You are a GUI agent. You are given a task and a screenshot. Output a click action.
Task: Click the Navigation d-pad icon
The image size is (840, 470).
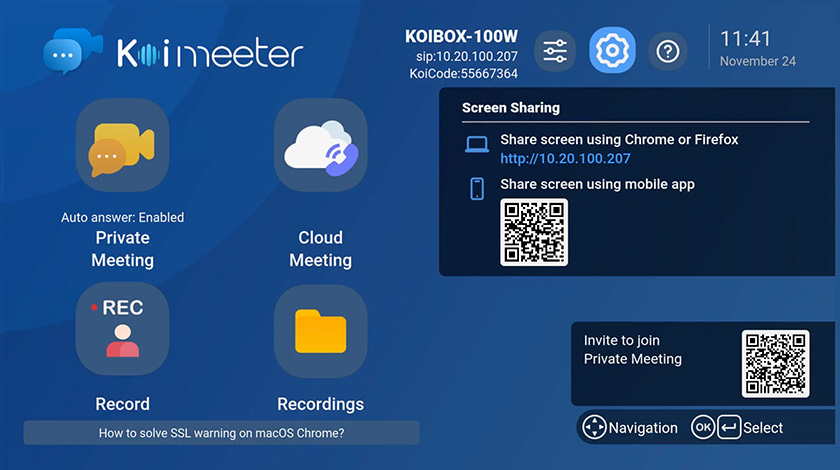595,427
